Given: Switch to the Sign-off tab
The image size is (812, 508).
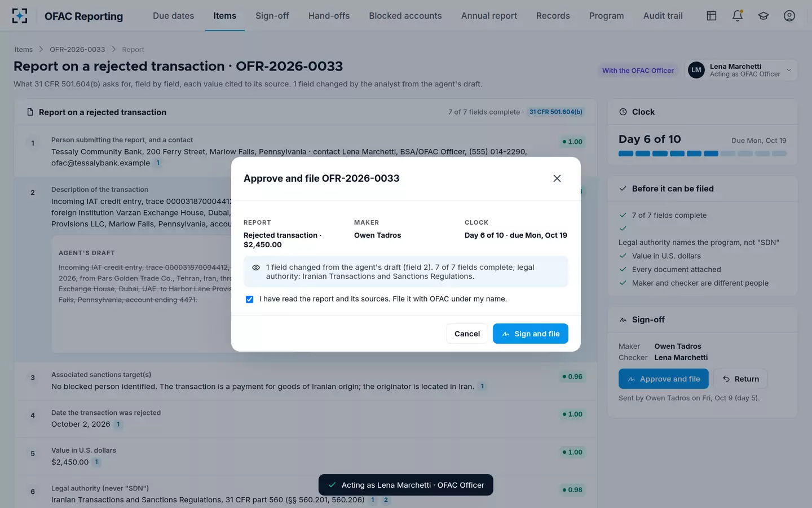Looking at the screenshot, I should point(272,16).
